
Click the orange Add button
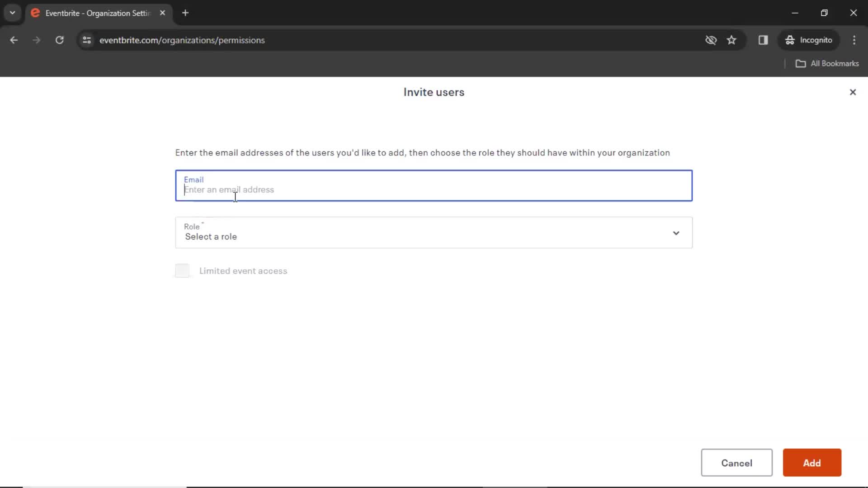point(812,463)
